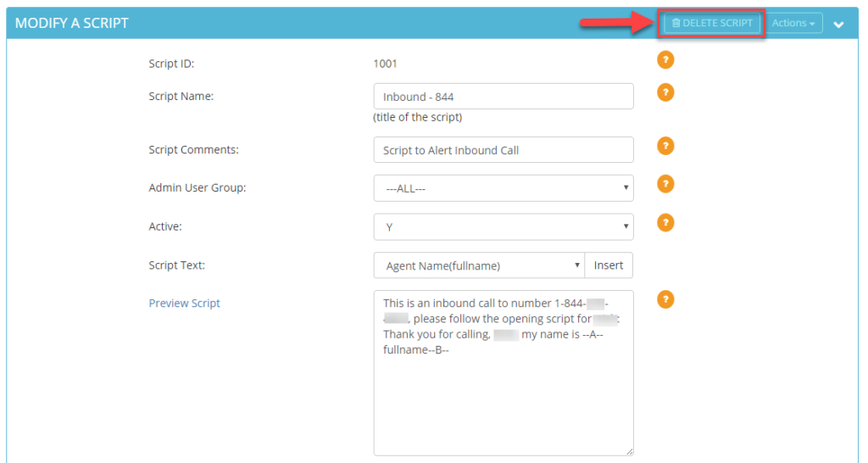Click the DELETE SCRIPT button
The width and height of the screenshot is (868, 463).
pyautogui.click(x=712, y=23)
